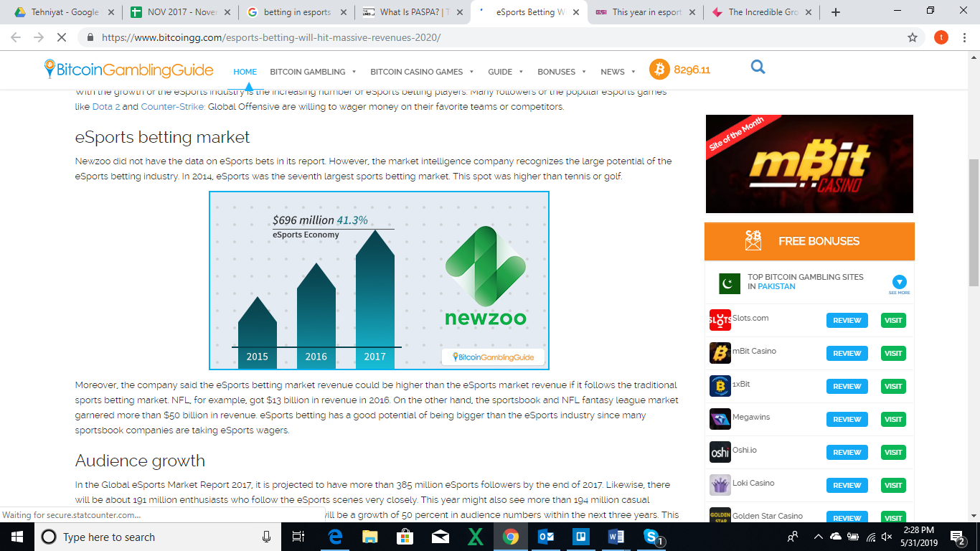
Task: Open Outlook from the taskbar
Action: (545, 537)
